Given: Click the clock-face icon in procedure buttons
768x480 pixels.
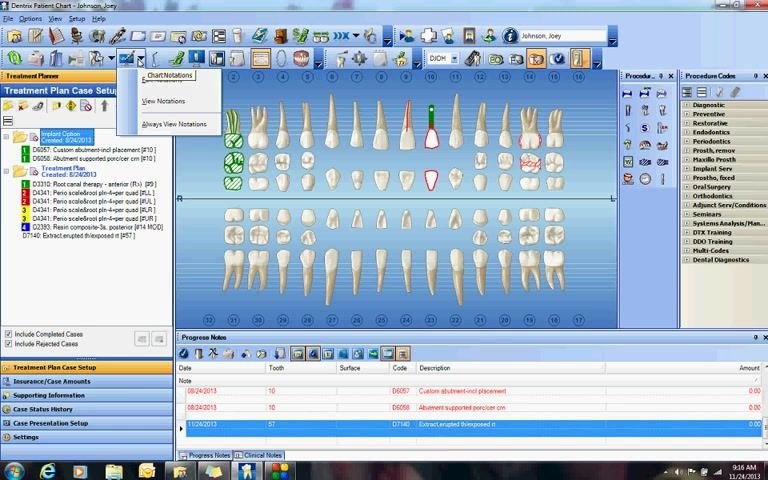Looking at the screenshot, I should pos(645,179).
